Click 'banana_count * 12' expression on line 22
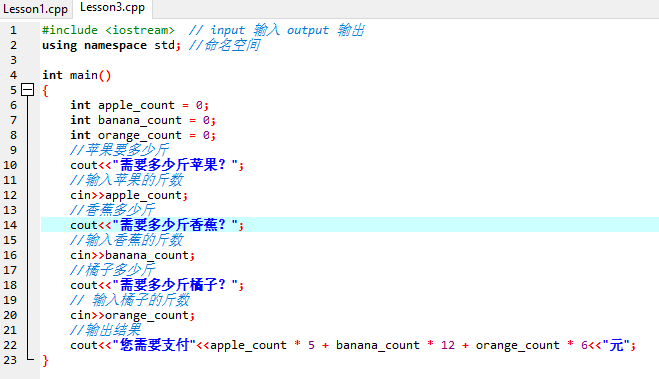Viewport: 659px width, 379px height. pyautogui.click(x=395, y=345)
